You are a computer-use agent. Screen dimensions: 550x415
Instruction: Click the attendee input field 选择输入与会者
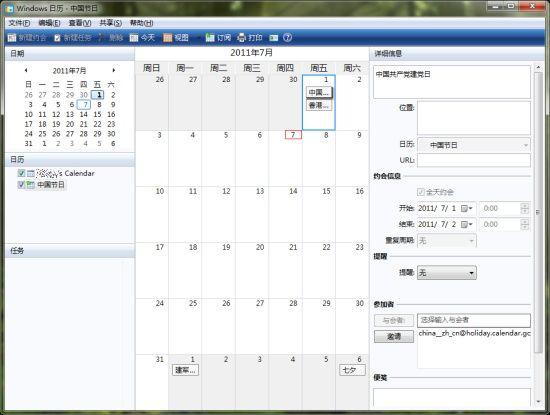click(x=474, y=320)
